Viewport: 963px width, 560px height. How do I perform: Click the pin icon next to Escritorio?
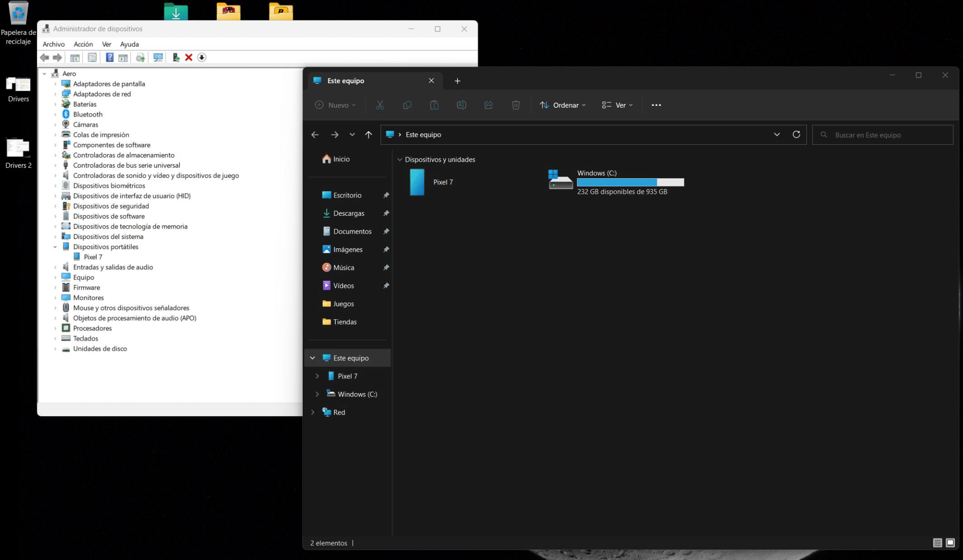(386, 195)
